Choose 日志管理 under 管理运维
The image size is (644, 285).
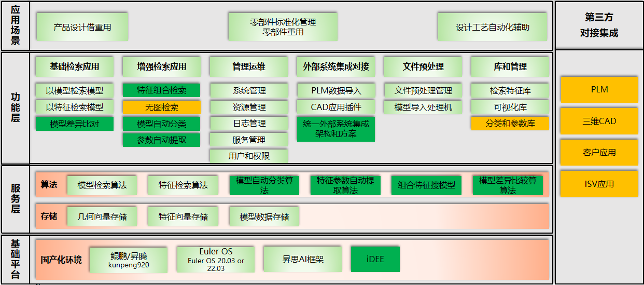[x=248, y=124]
